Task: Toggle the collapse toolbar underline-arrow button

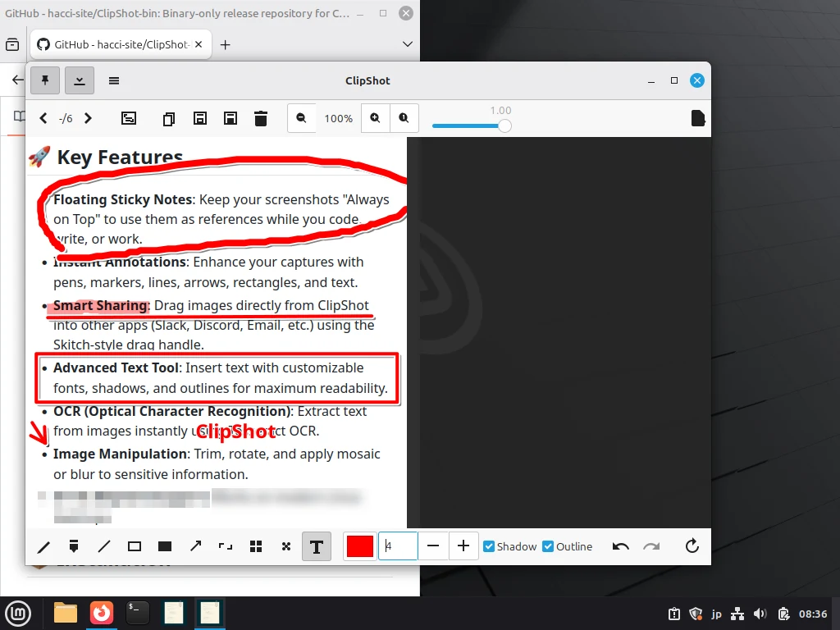Action: point(80,80)
